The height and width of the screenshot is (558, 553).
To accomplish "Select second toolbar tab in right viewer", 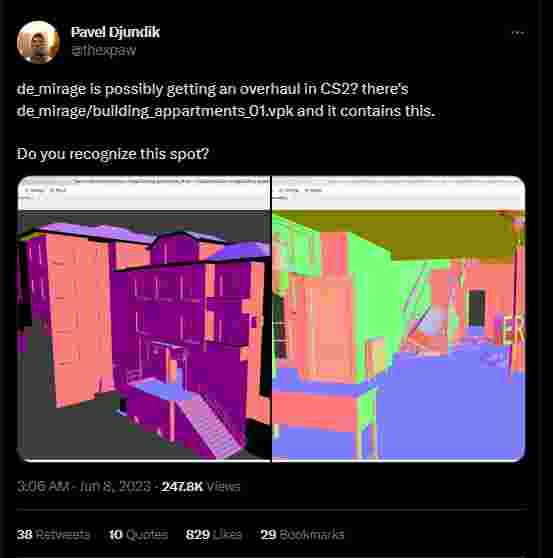I will [314, 190].
